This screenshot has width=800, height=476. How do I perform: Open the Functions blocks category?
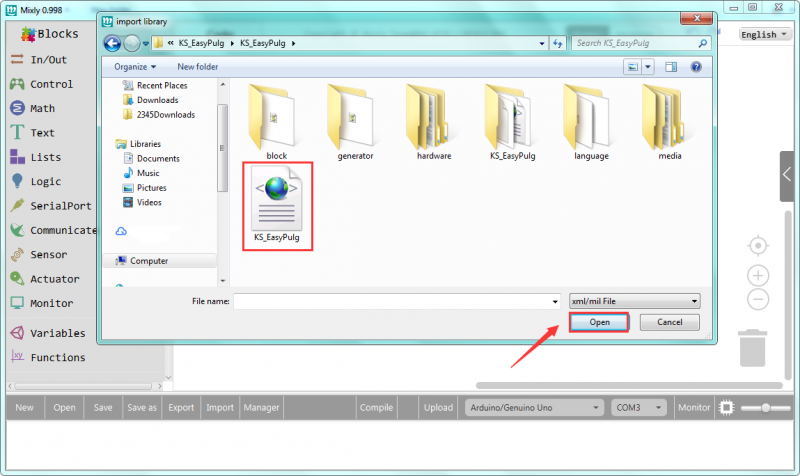pos(47,357)
